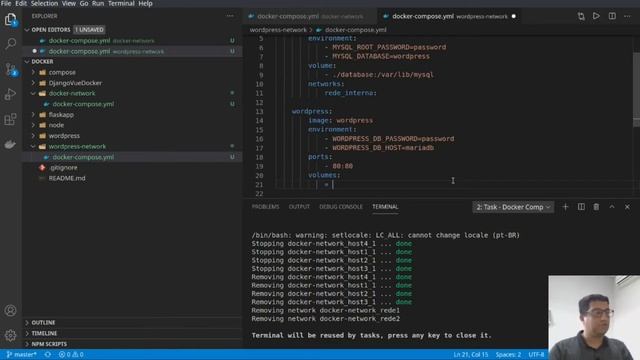
Task: Open errors and warnings status indicator
Action: coord(71,355)
